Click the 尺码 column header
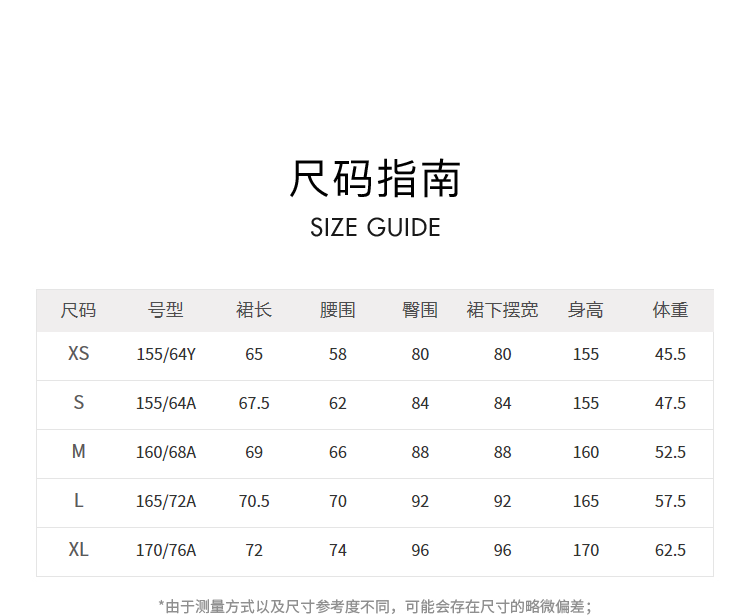Image resolution: width=750 pixels, height=615 pixels. tap(78, 310)
